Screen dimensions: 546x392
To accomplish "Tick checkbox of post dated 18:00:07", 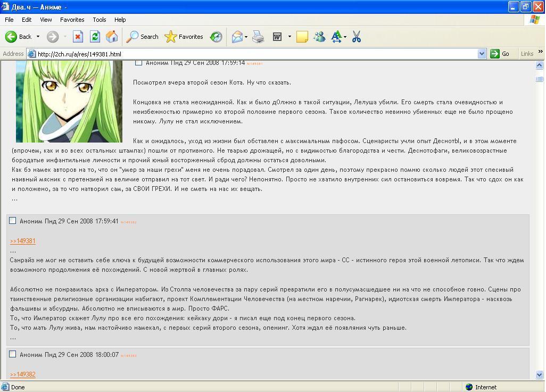I will click(13, 354).
